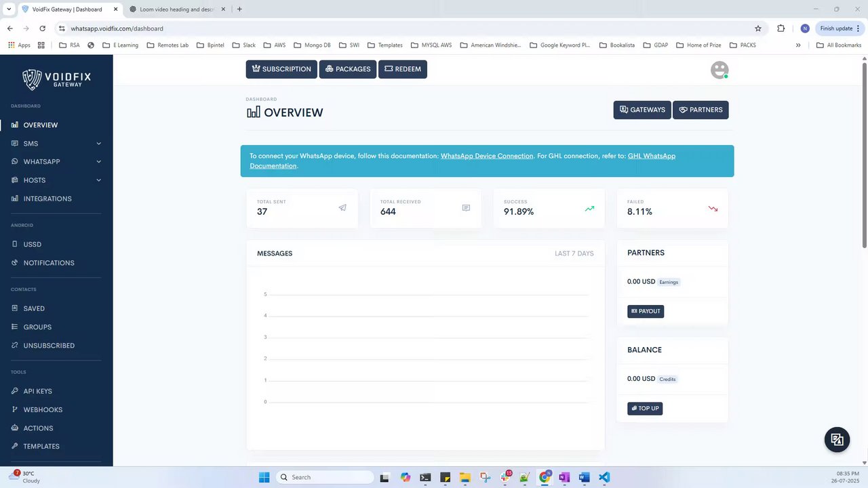Open File Explorer from the taskbar
Viewport: 868px width, 488px height.
[465, 477]
